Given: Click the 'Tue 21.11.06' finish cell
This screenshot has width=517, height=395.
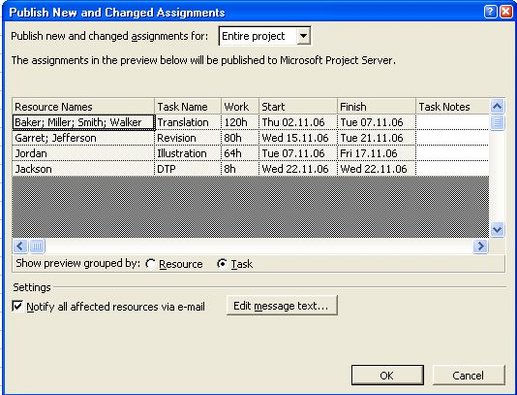Looking at the screenshot, I should (377, 138).
